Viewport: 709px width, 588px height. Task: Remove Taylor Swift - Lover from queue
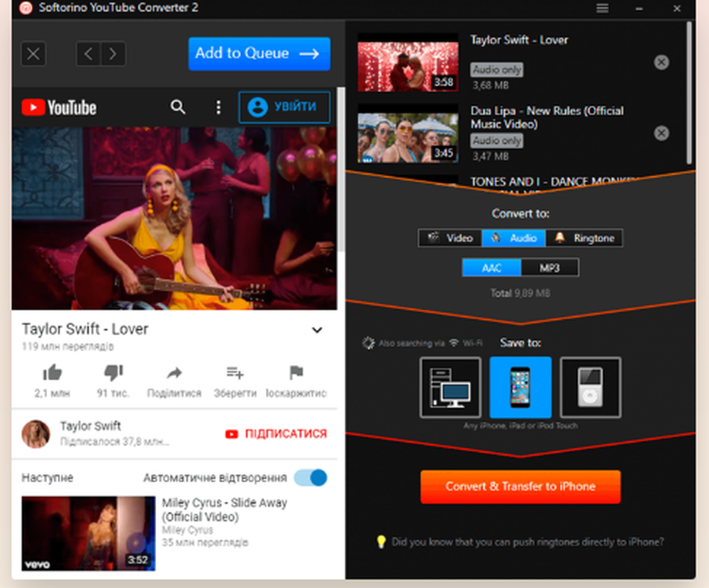point(661,62)
